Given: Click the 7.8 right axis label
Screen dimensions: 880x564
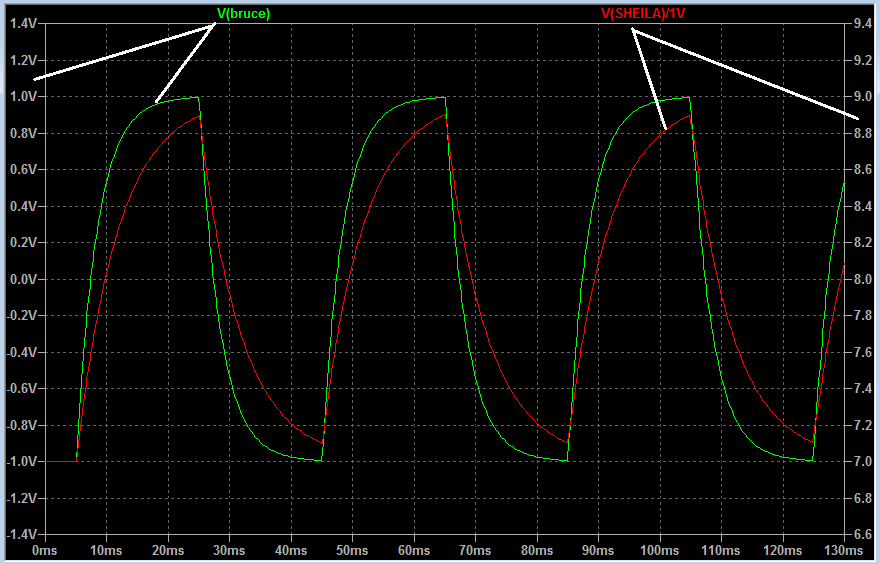Looking at the screenshot, I should pos(863,315).
